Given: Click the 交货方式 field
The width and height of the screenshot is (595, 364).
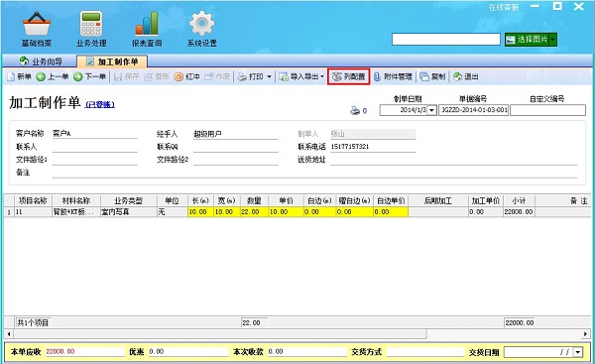Looking at the screenshot, I should click(x=425, y=352).
